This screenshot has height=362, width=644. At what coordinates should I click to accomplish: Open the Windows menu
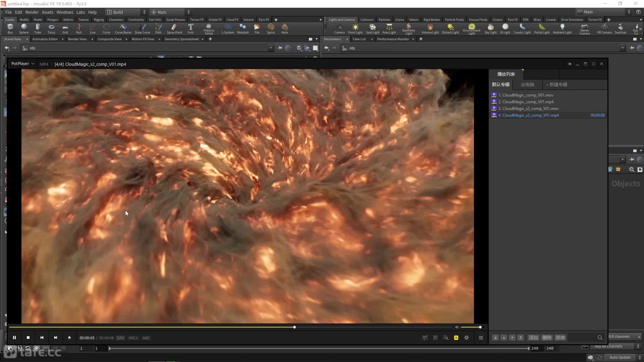(65, 12)
